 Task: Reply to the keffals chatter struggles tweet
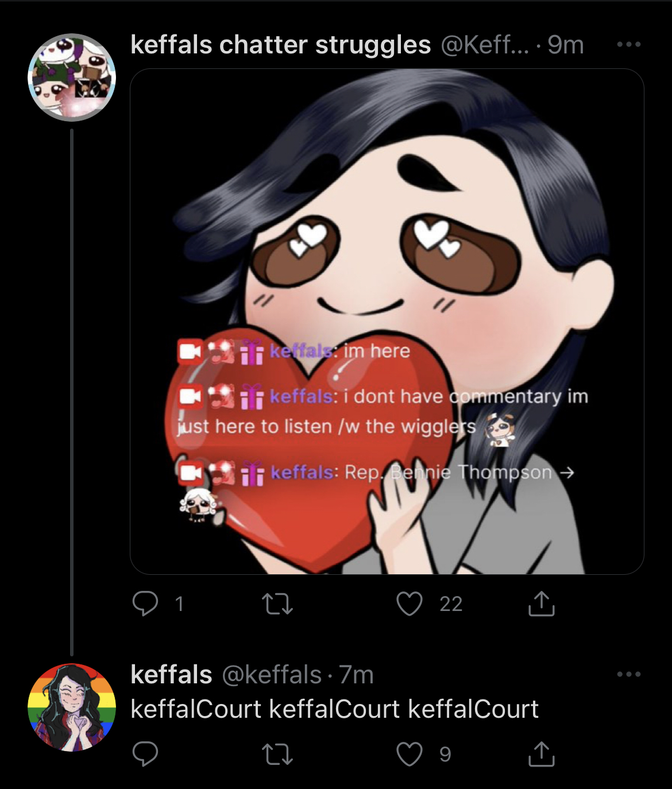[x=145, y=604]
